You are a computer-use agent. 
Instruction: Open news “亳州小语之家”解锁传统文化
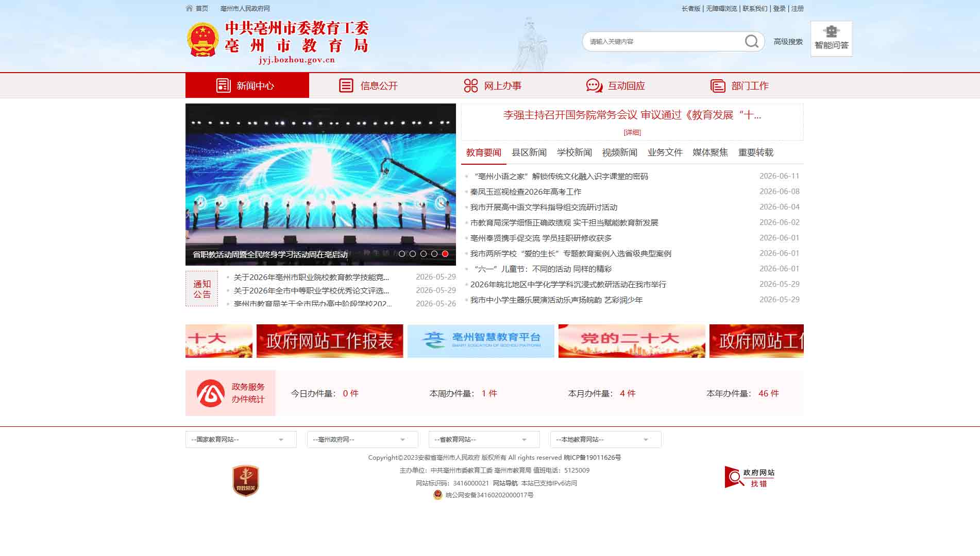tap(560, 176)
